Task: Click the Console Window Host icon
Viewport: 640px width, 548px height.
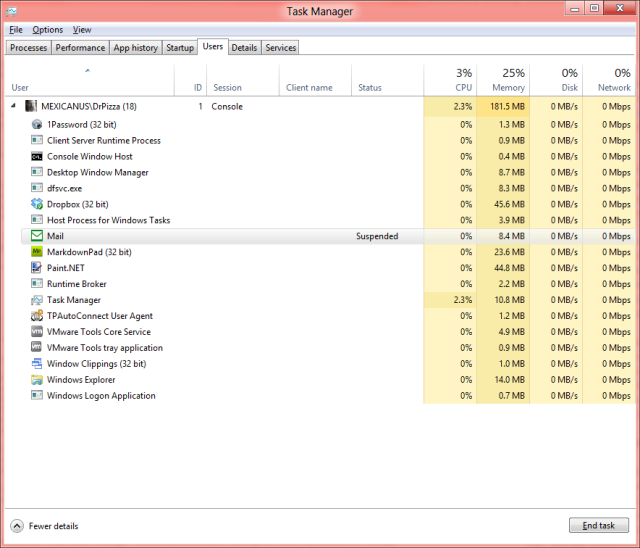Action: click(x=37, y=156)
